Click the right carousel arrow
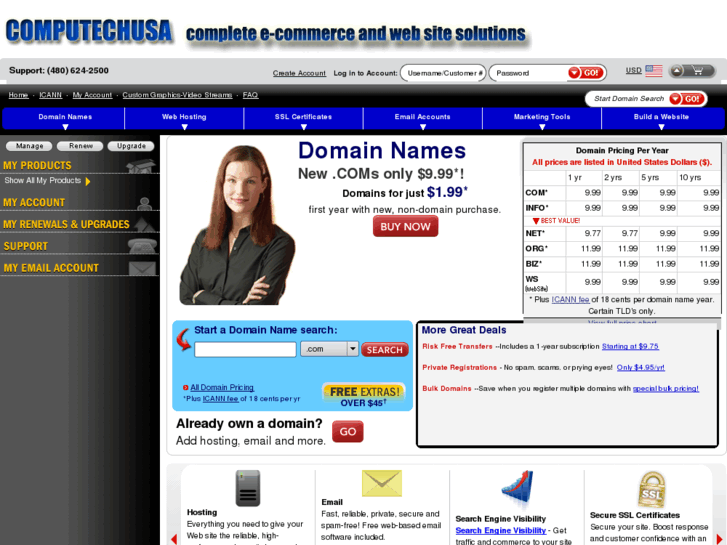Image resolution: width=727 pixels, height=545 pixels. 719,539
